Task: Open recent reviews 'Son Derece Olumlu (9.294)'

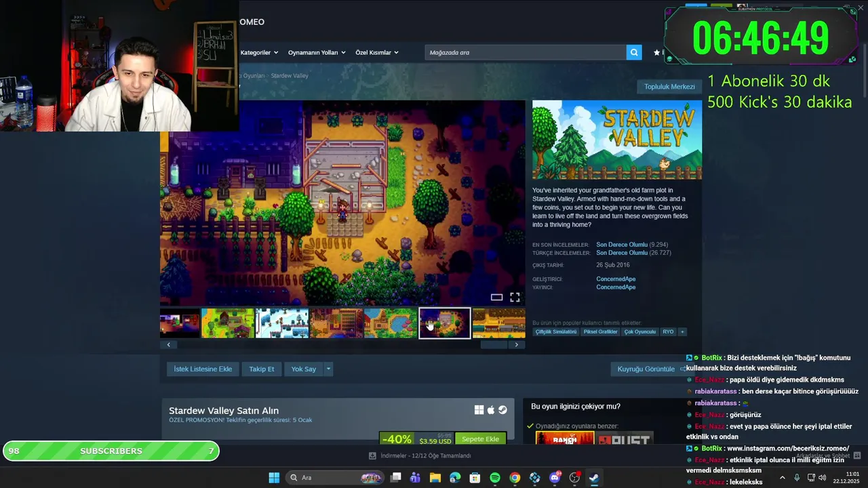Action: [x=633, y=245]
